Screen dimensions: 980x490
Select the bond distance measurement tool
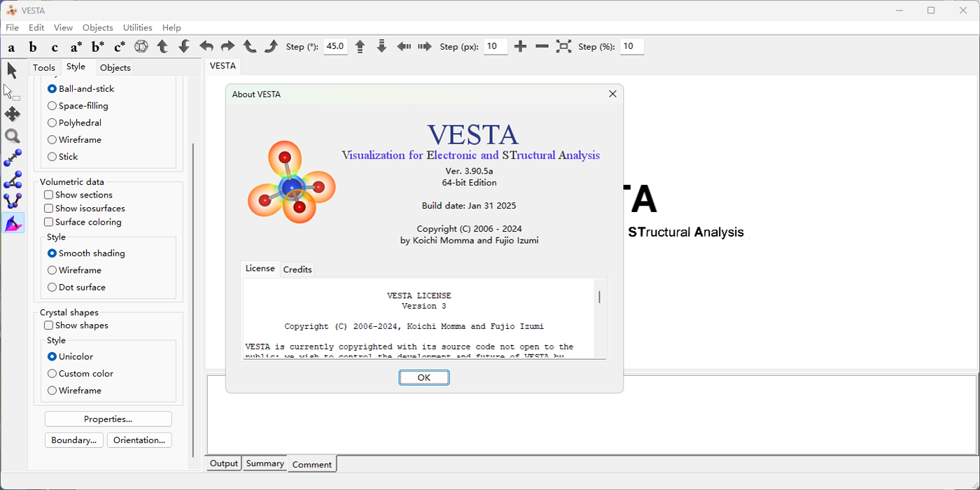(12, 158)
